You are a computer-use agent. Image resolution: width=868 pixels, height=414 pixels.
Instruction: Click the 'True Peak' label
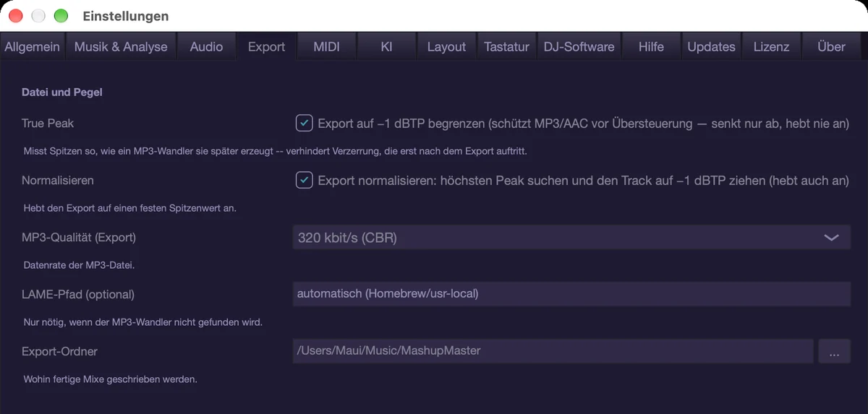tap(48, 124)
